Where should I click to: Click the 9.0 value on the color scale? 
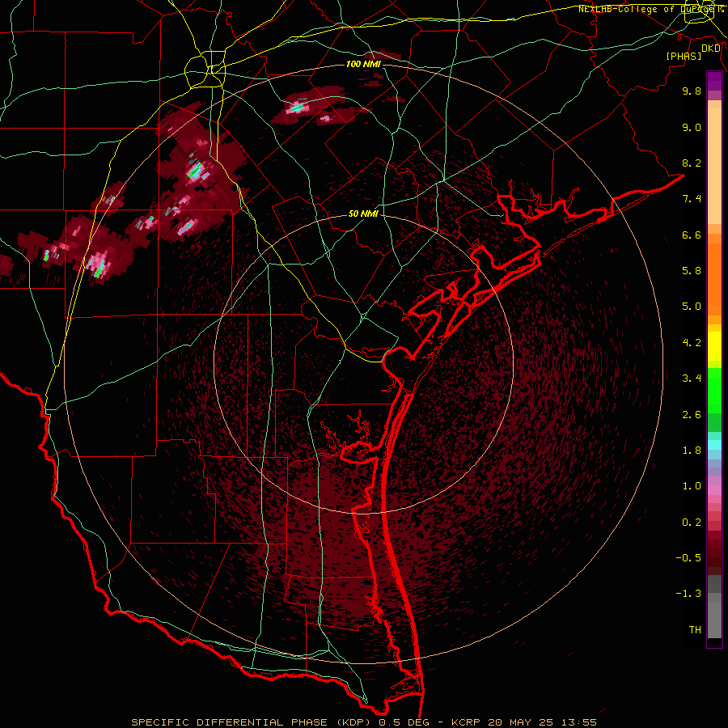pos(692,127)
